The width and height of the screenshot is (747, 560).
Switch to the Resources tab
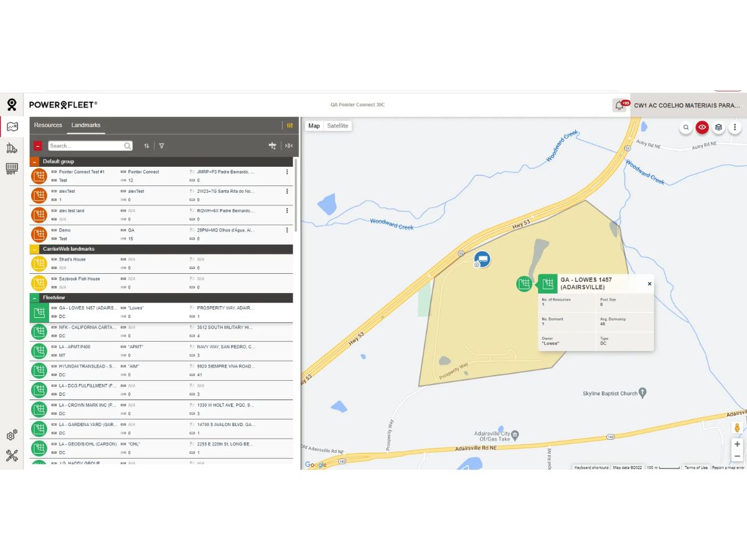[48, 125]
